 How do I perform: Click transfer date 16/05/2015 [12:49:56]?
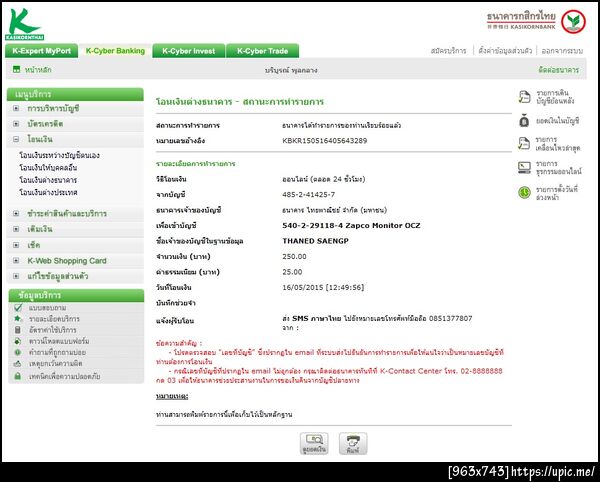point(323,287)
